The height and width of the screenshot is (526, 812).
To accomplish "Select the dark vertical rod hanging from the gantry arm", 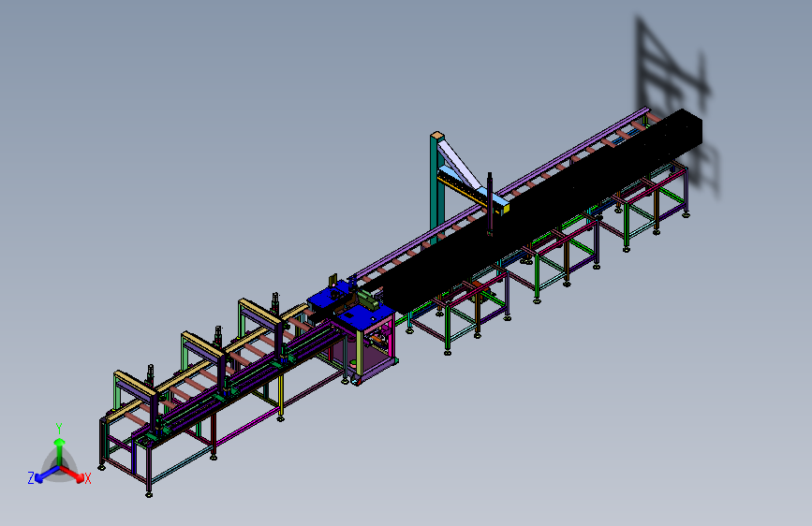I will pyautogui.click(x=490, y=204).
